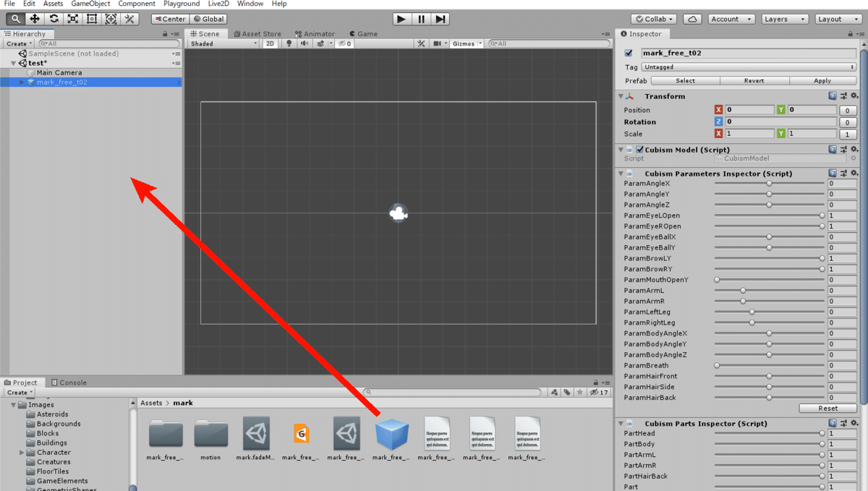Select the Rotate tool
Screen dimensions: 868x491
(x=54, y=19)
